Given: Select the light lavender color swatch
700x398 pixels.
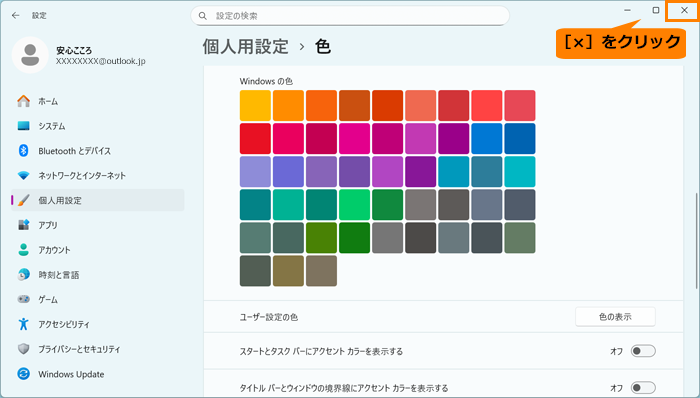Looking at the screenshot, I should [255, 172].
